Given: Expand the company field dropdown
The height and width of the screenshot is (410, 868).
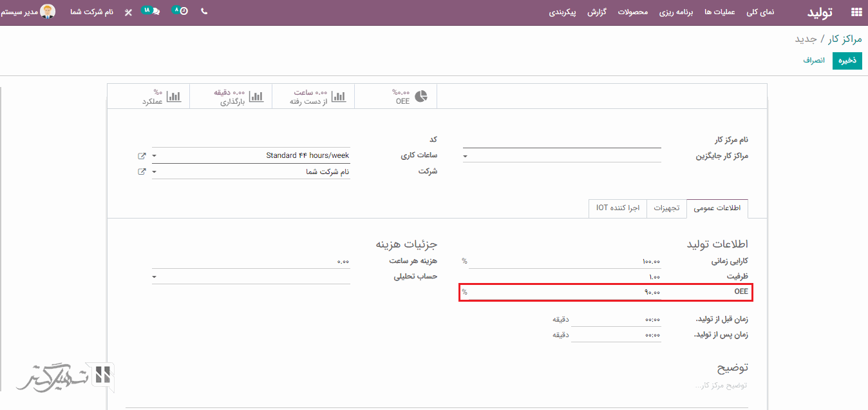Looking at the screenshot, I should (x=155, y=172).
